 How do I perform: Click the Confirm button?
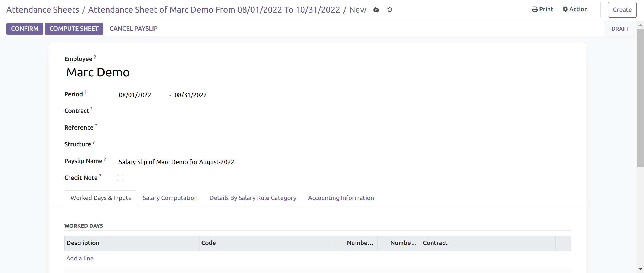(x=25, y=29)
